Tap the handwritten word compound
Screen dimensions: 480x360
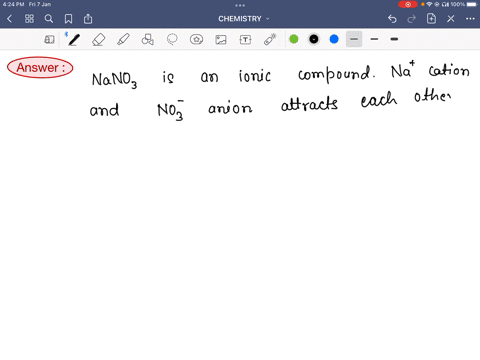point(336,74)
